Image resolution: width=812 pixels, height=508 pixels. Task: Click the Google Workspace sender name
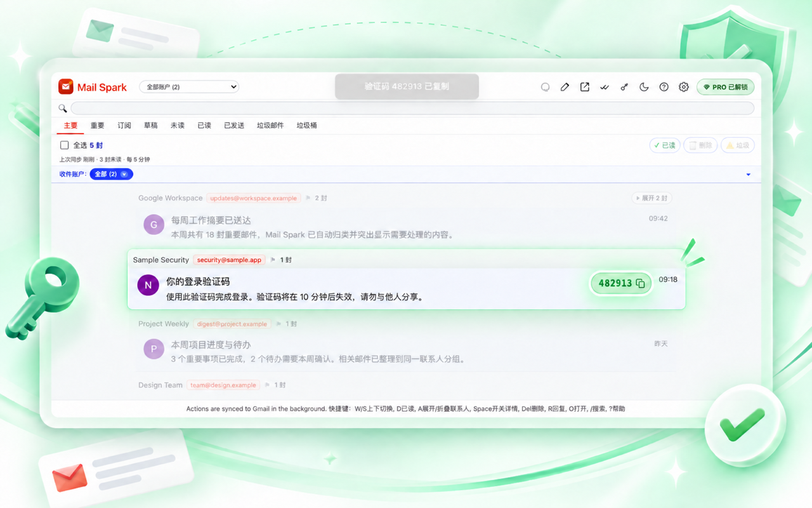(x=170, y=198)
